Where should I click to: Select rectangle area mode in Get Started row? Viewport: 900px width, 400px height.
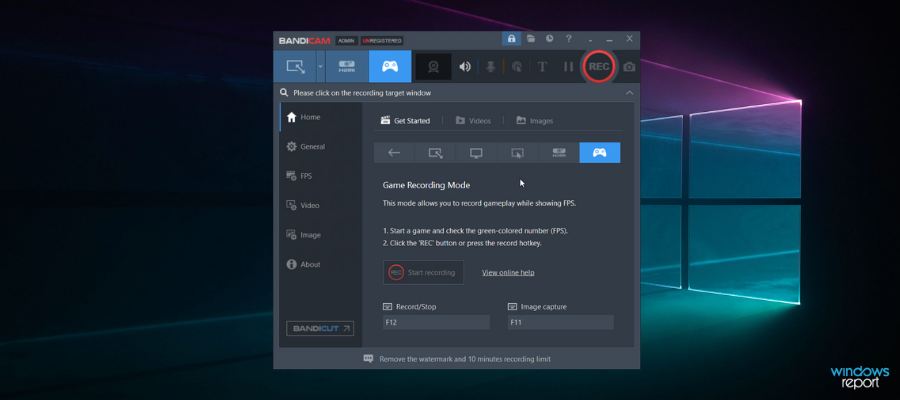point(436,153)
